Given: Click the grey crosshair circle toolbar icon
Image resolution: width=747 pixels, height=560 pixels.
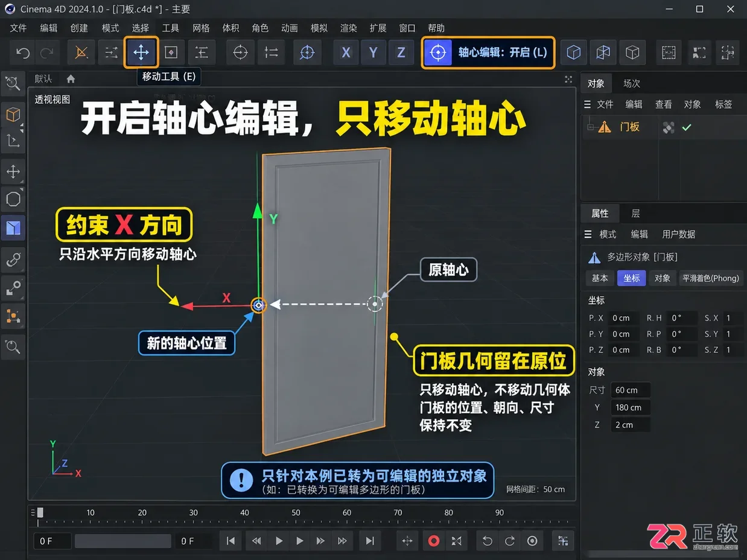Looking at the screenshot, I should [240, 52].
